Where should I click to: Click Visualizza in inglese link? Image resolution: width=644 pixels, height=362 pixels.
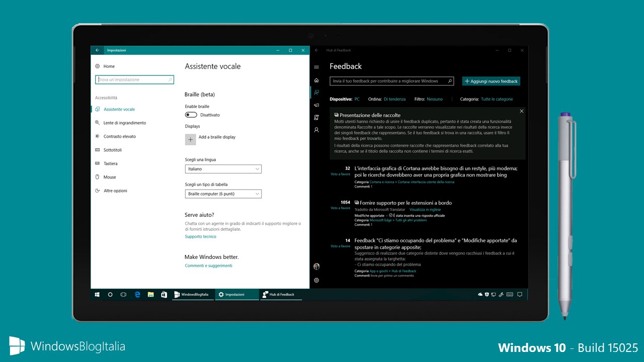click(x=425, y=210)
